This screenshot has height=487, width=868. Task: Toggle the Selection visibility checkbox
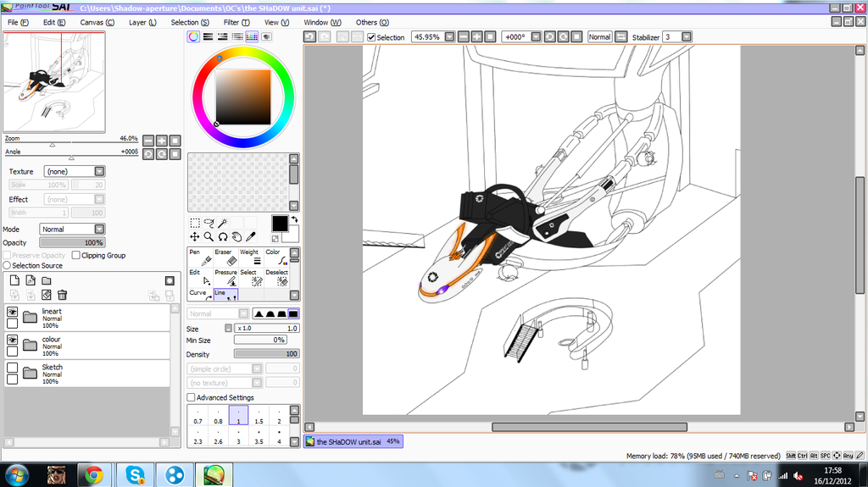371,37
